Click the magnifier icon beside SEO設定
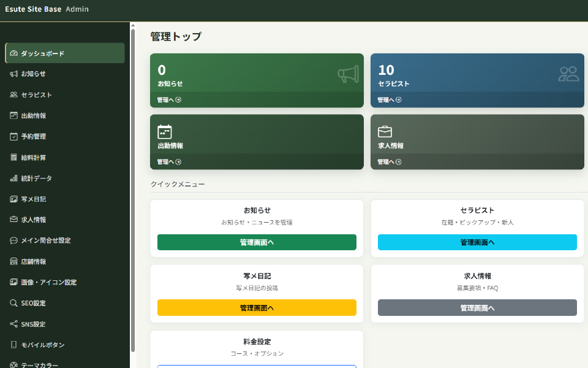This screenshot has height=368, width=588. click(x=14, y=303)
